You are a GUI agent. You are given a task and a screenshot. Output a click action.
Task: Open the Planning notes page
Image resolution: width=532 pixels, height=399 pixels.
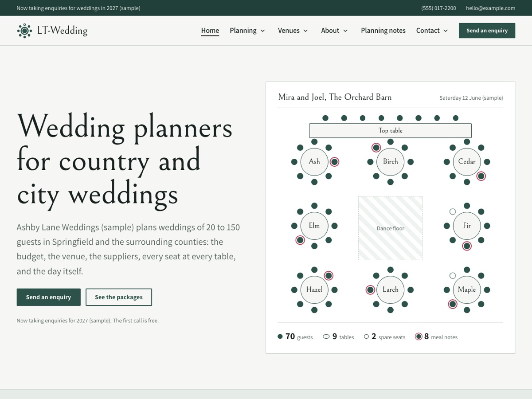[x=383, y=31]
